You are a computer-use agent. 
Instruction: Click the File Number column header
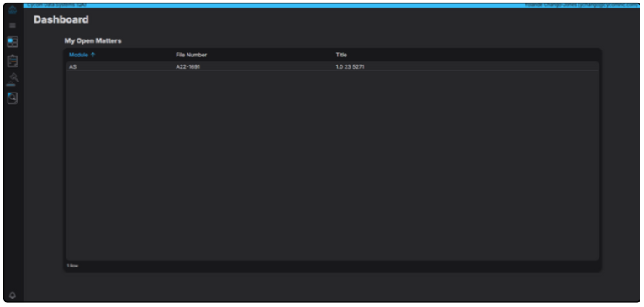click(192, 55)
